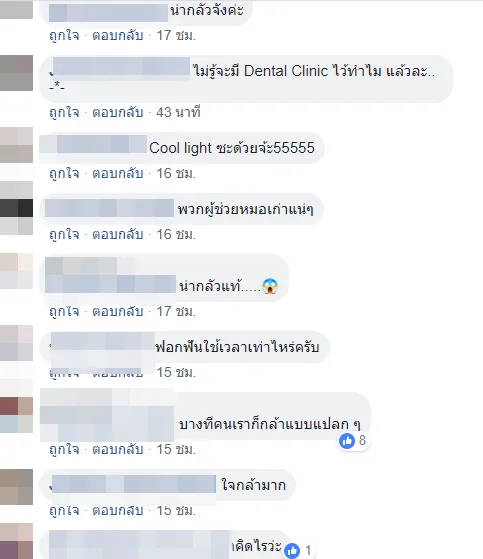The image size is (483, 559).
Task: Reply to the พวกผู้ช่วยหมอเก่าแน่ๆ comment
Action: point(118,234)
